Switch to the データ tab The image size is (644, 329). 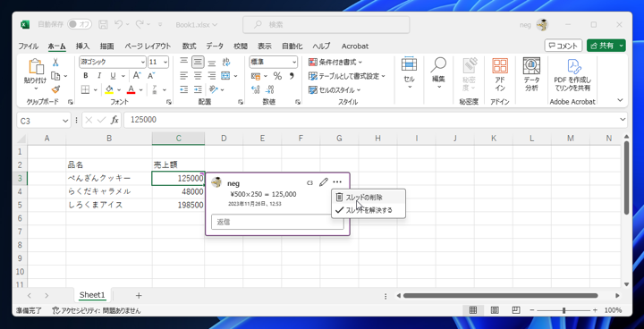215,46
